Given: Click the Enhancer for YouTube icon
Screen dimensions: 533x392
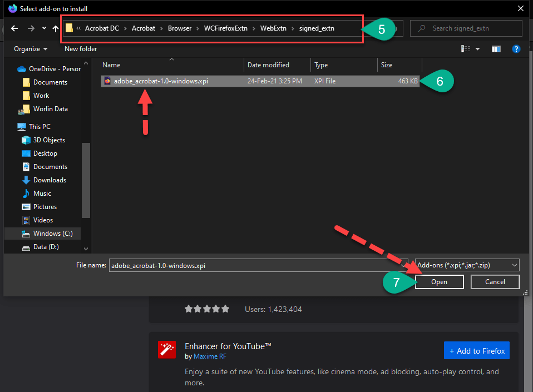Looking at the screenshot, I should coord(167,350).
